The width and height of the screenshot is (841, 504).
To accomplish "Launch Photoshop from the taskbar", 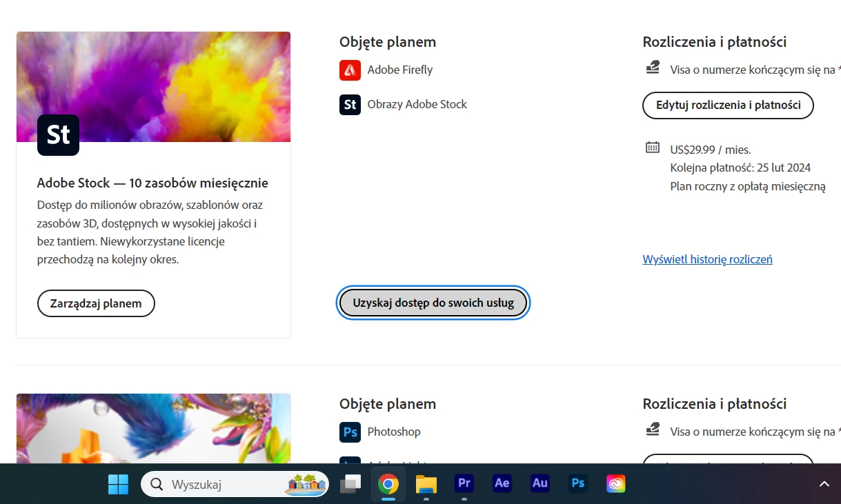I will tap(578, 484).
